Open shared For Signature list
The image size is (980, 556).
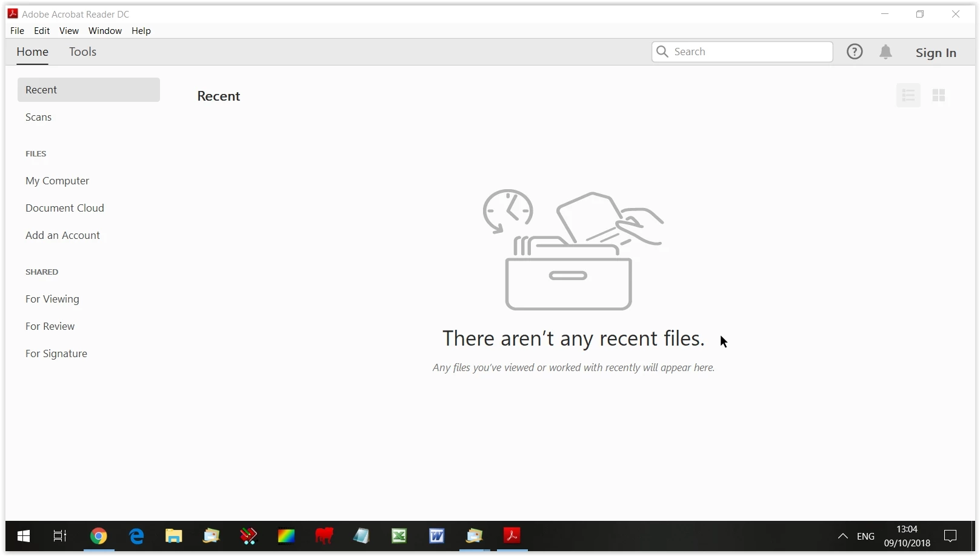(x=56, y=353)
